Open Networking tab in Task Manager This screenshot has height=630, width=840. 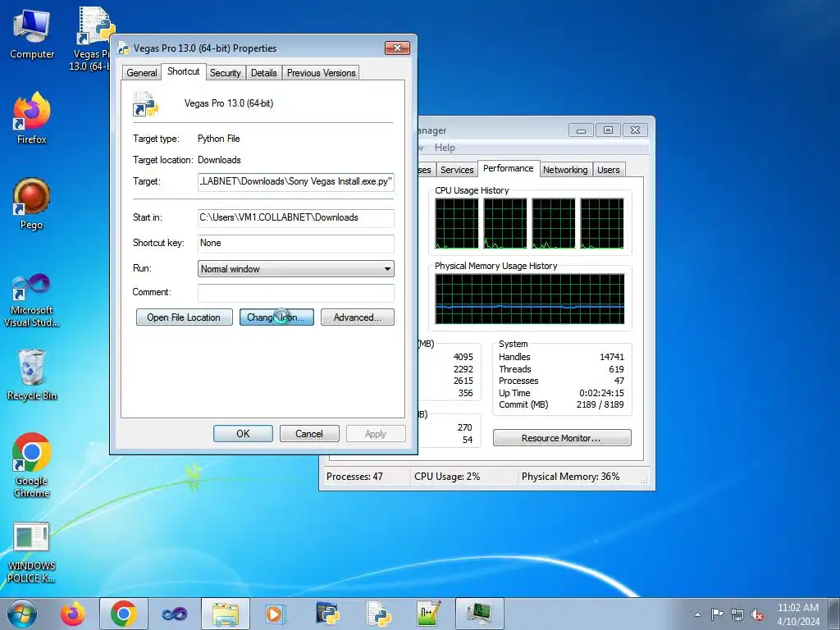(x=565, y=170)
